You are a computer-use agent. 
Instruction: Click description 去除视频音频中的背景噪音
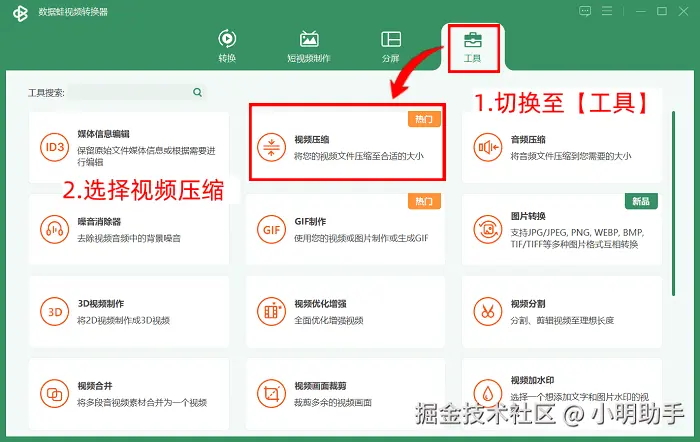129,238
